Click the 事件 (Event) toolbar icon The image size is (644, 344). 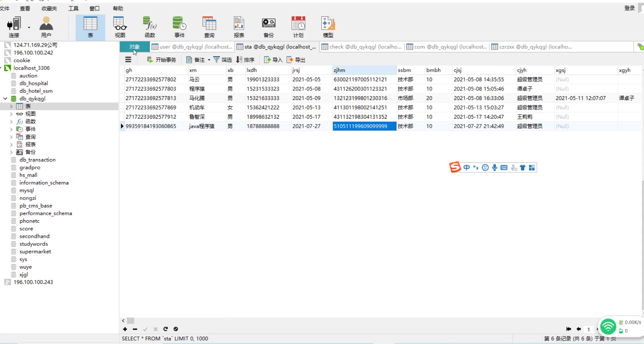tap(179, 27)
